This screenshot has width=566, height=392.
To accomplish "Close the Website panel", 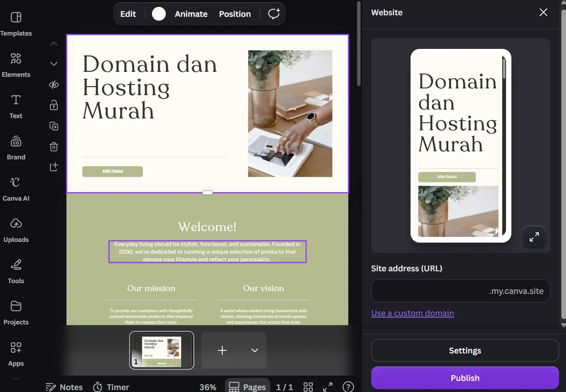I will (543, 12).
